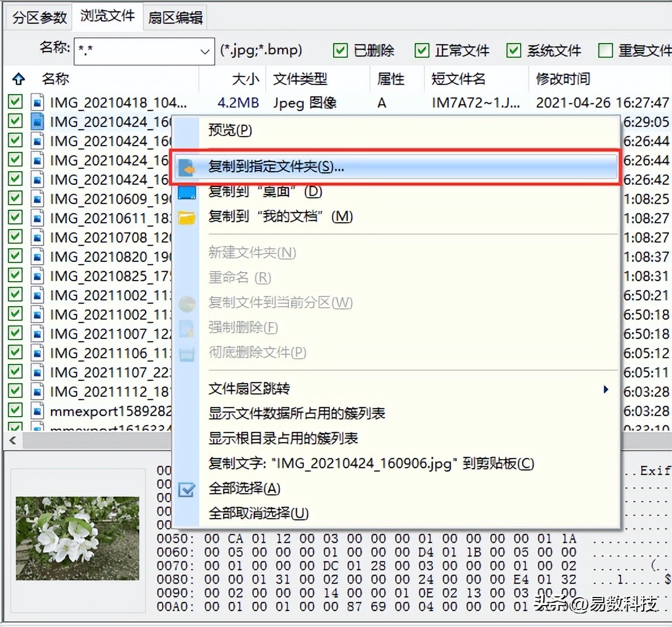
Task: Sort files by the 大小 column header
Action: click(246, 79)
